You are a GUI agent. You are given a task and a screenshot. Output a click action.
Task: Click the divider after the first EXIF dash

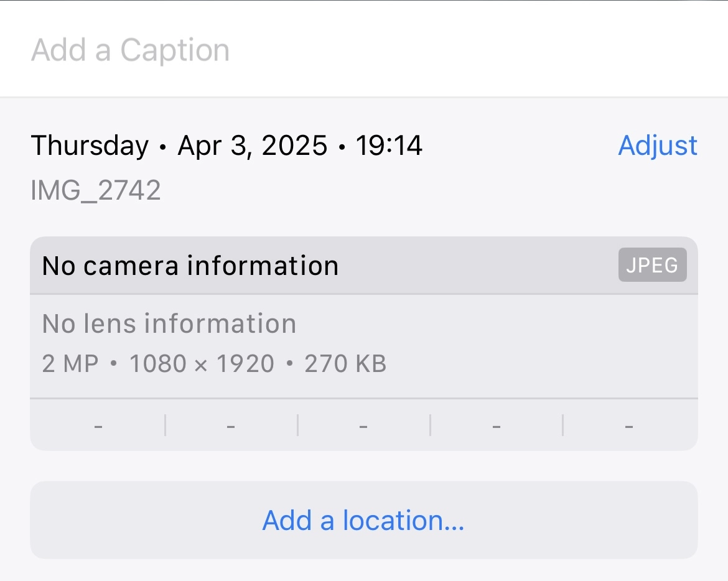pos(165,425)
